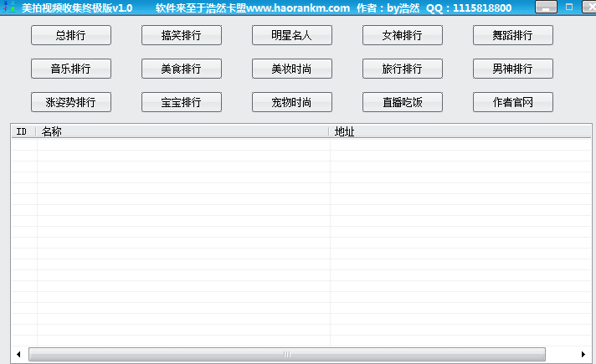Image resolution: width=596 pixels, height=364 pixels.
Task: Click the 直播吃饭 button
Action: point(403,102)
